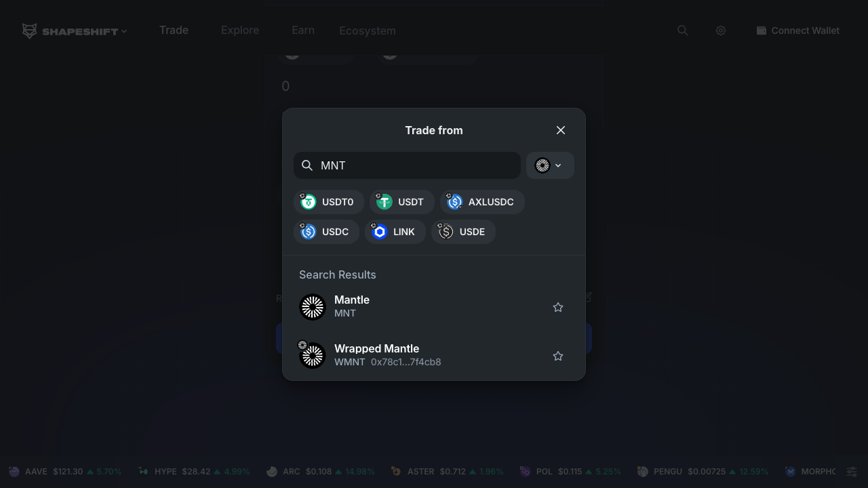
Task: Click the ARC coin icon in ticker
Action: click(272, 472)
